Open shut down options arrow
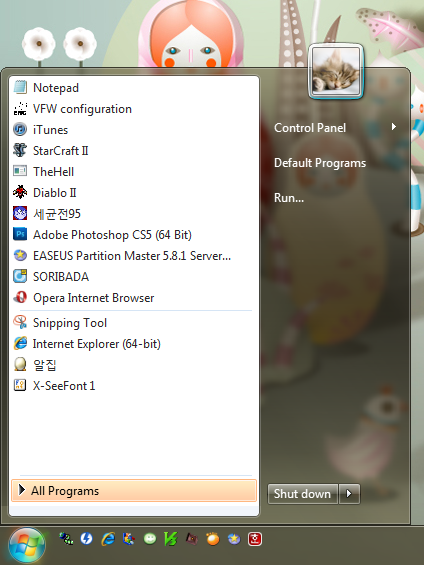Image resolution: width=424 pixels, height=565 pixels. tap(349, 494)
